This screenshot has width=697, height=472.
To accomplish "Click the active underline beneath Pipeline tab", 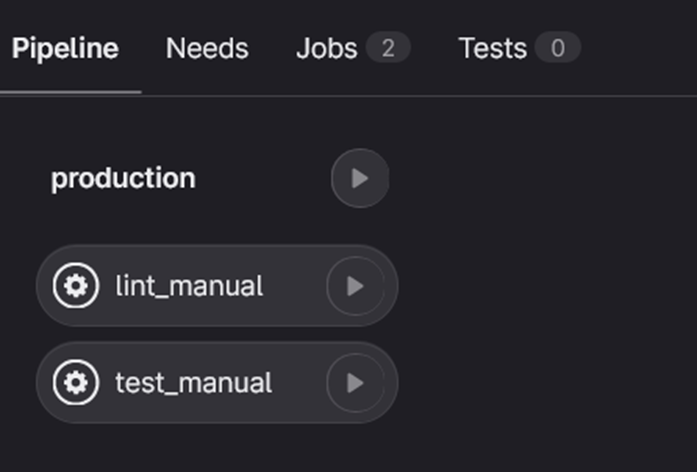I will click(x=70, y=92).
